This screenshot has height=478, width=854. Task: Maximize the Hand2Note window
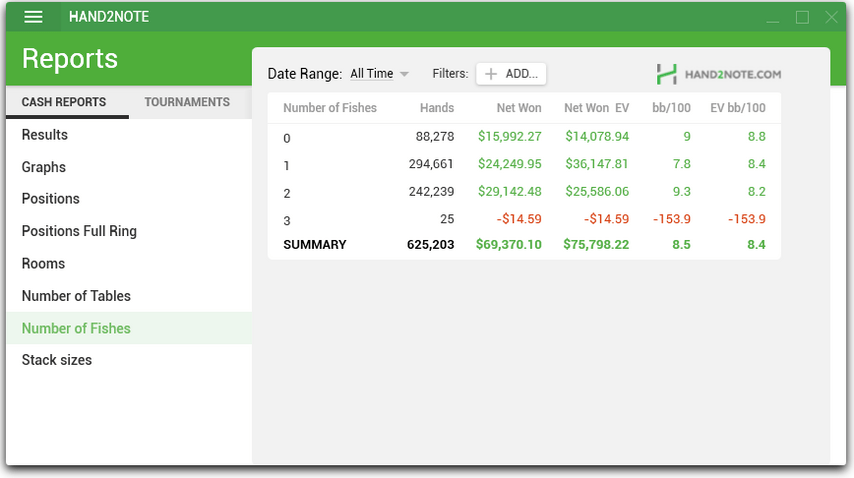click(802, 17)
